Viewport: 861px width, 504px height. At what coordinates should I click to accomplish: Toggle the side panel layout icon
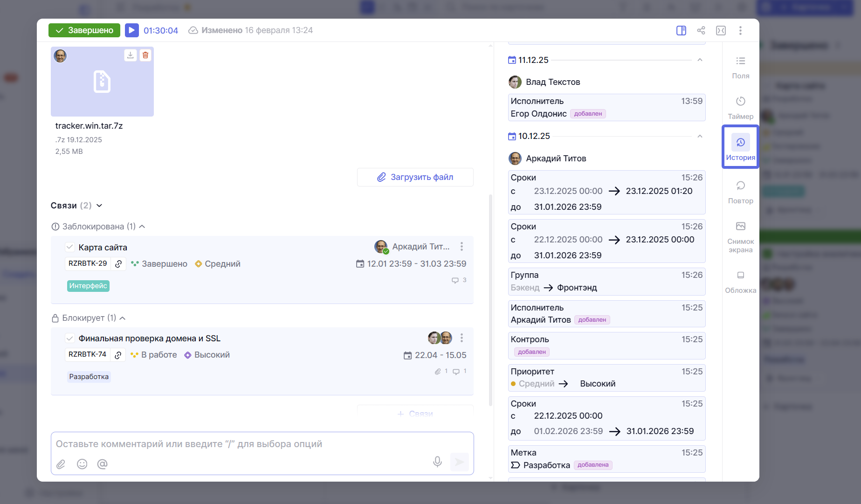pos(681,30)
